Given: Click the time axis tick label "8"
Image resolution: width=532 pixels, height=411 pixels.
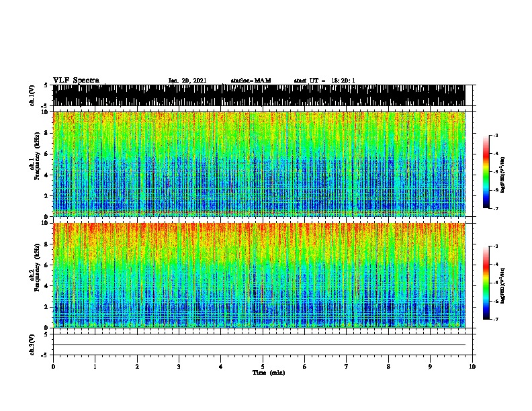Looking at the screenshot, I should (388, 367).
